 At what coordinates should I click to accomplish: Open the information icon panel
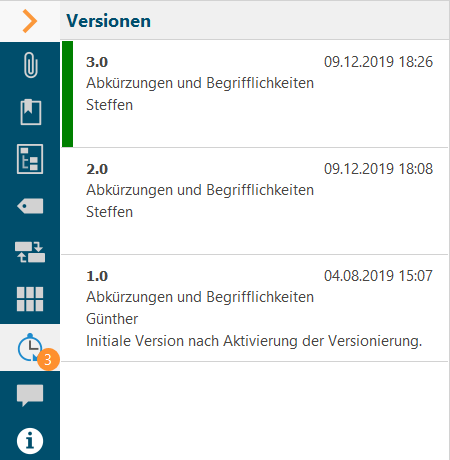point(30,441)
